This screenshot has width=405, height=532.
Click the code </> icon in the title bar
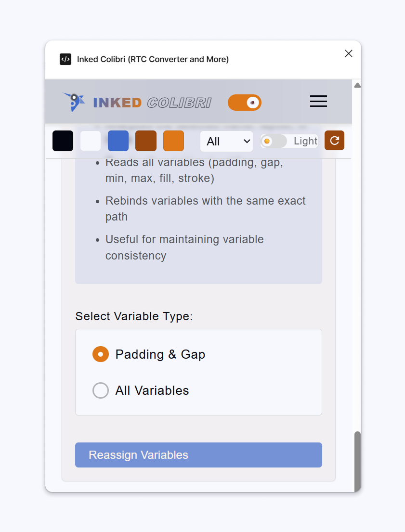(x=65, y=59)
